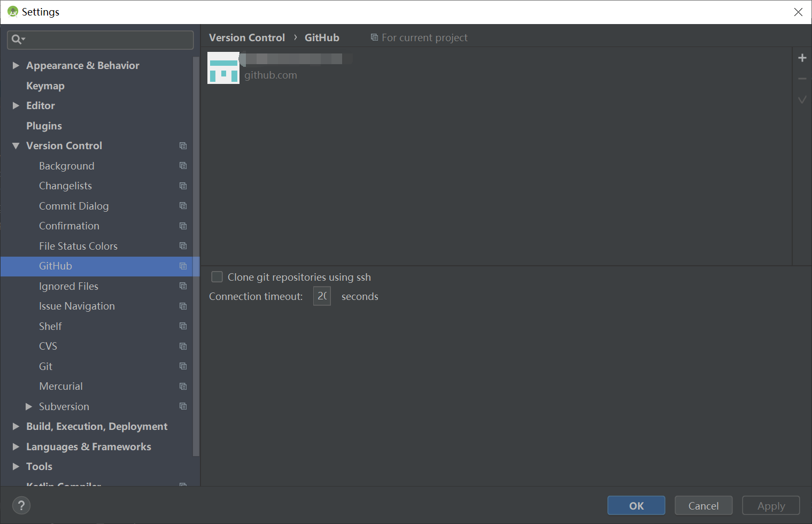Click the project-level icon beside Commit Dialog
The width and height of the screenshot is (812, 524).
click(x=183, y=206)
